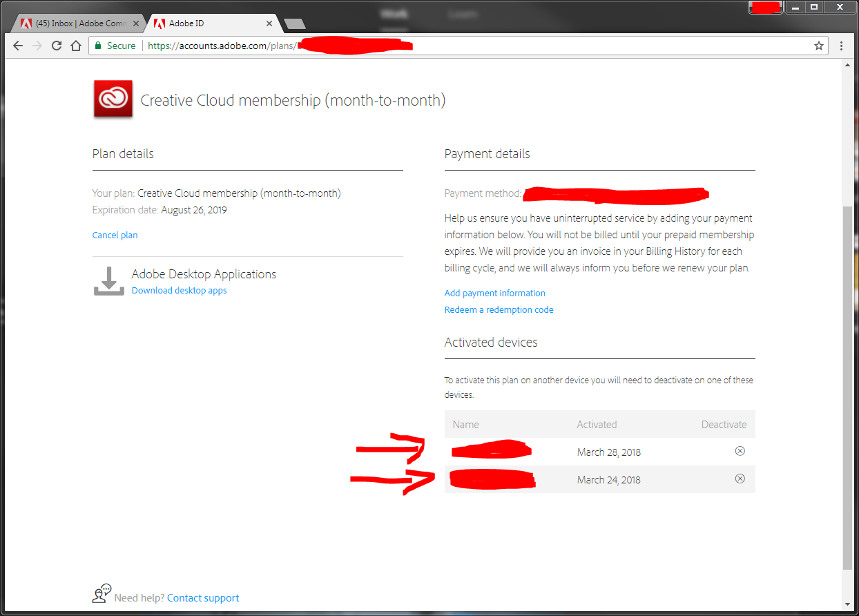Click the scrollbar up arrow
Viewport: 859px width, 616px height.
(848, 64)
